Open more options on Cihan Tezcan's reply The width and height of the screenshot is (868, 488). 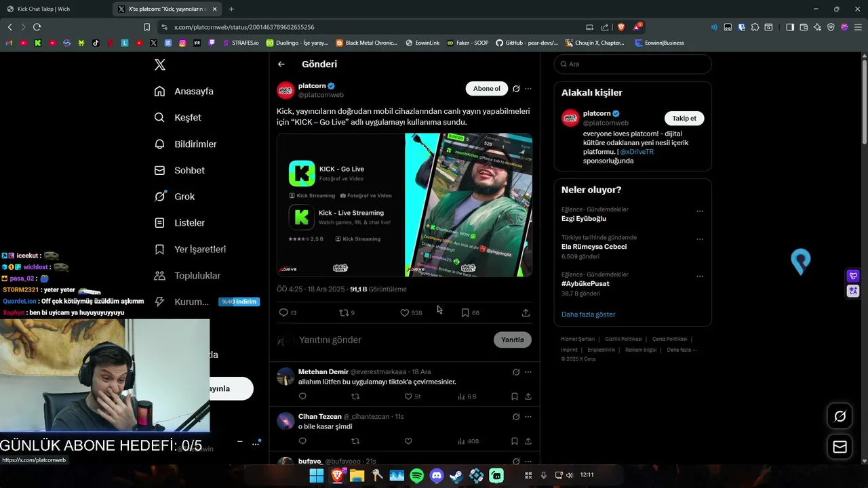click(528, 416)
